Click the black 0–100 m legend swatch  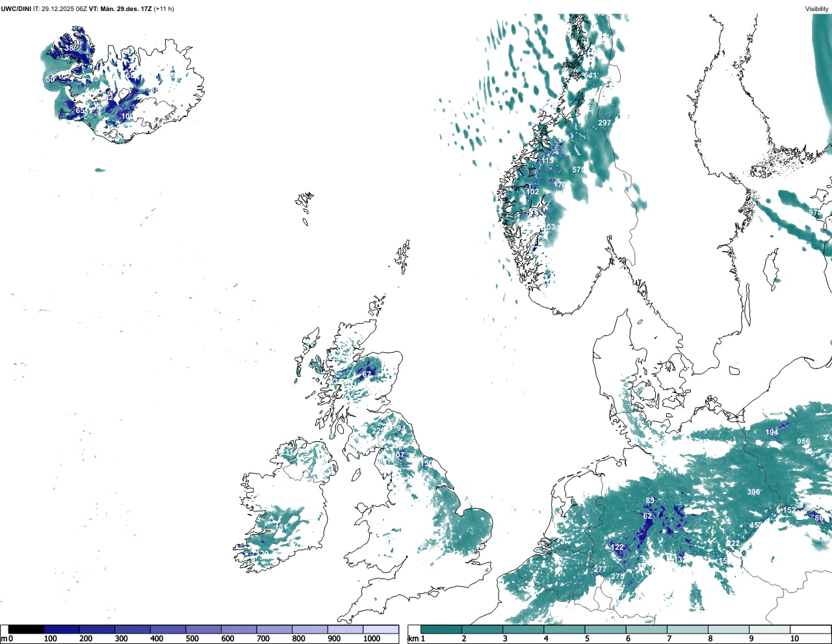point(27,630)
